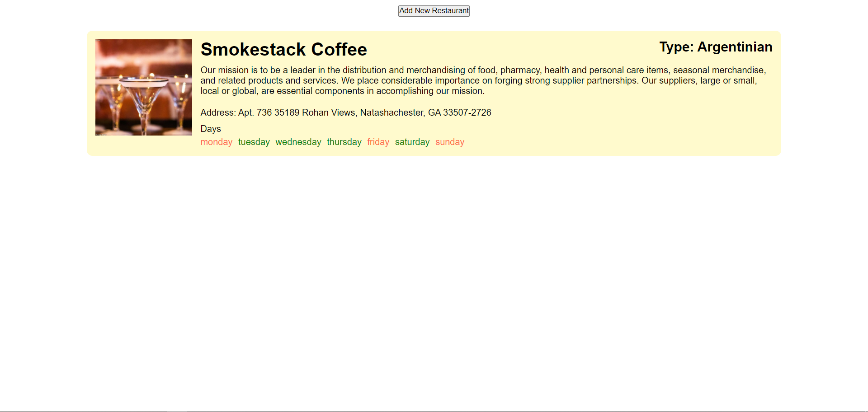Click the Smokestack Coffee heading
868x412 pixels.
(x=283, y=50)
